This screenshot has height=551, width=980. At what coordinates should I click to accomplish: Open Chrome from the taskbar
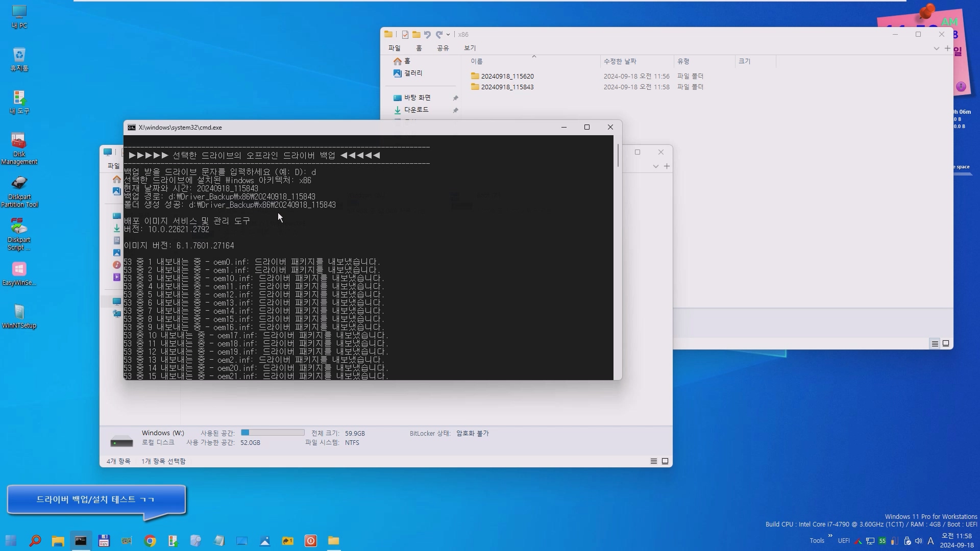pos(150,541)
